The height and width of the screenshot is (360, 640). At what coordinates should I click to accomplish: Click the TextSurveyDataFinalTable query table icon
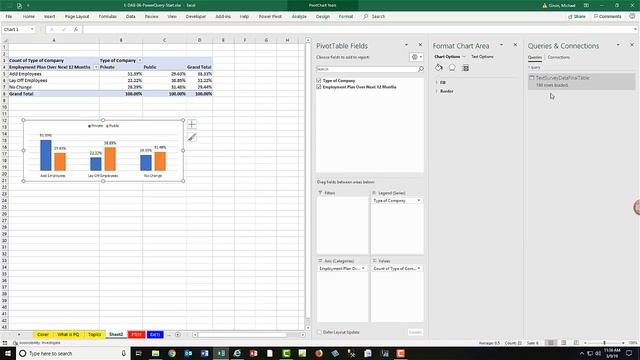point(532,78)
